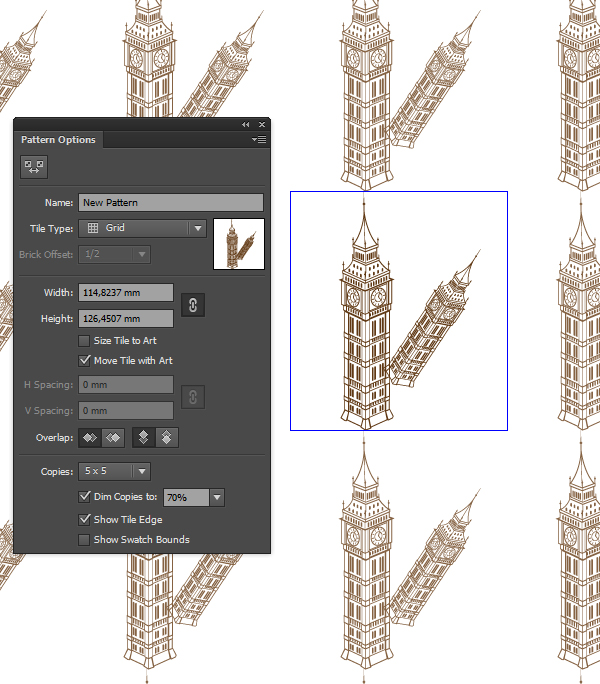Click the V Spacing field
Screen dimensions: 600x684
point(126,411)
